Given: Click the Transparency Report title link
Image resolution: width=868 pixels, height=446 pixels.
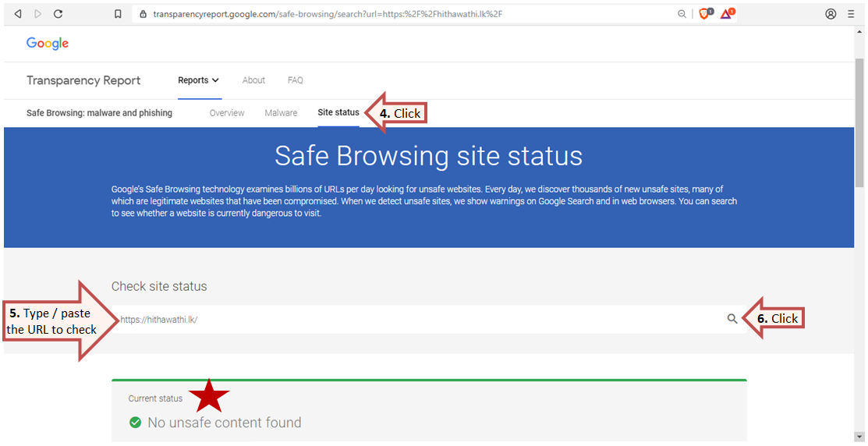Looking at the screenshot, I should pos(83,81).
